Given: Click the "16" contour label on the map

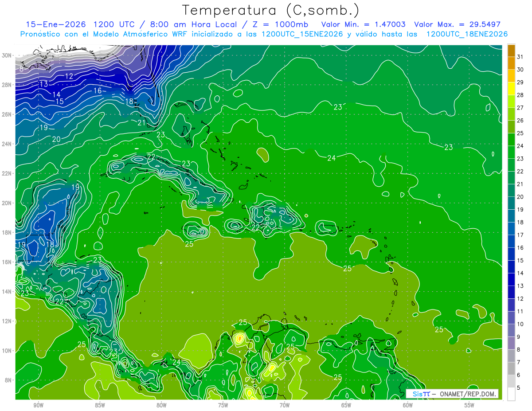Looking at the screenshot, I should tap(98, 90).
